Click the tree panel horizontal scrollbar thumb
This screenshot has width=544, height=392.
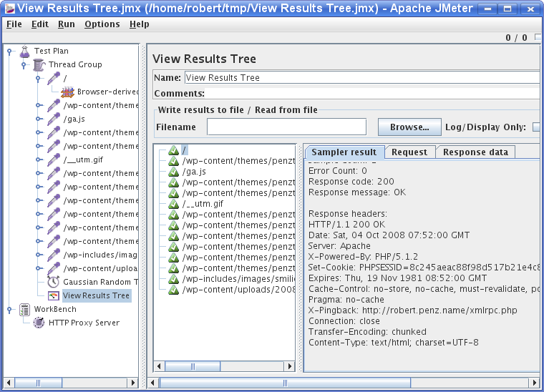38,383
